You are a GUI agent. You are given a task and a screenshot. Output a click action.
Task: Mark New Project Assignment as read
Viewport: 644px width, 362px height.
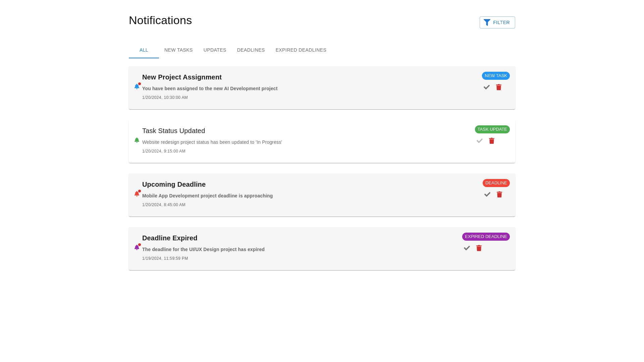[487, 87]
